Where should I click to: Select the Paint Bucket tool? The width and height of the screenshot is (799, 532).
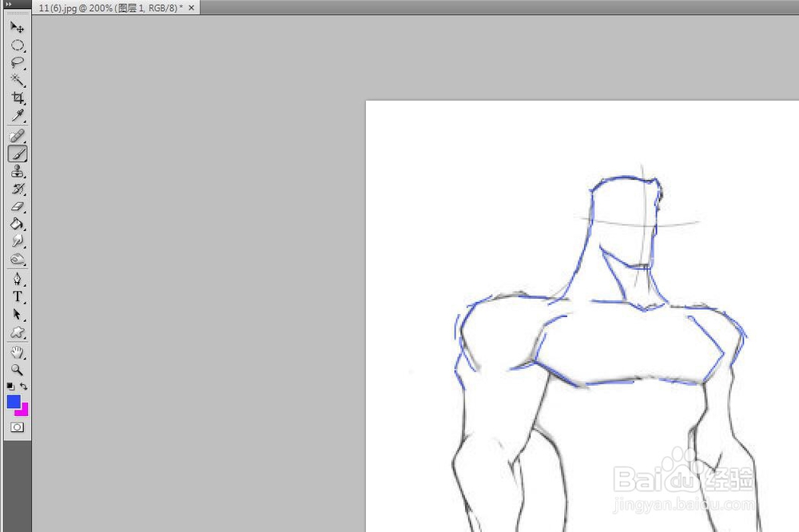point(18,224)
